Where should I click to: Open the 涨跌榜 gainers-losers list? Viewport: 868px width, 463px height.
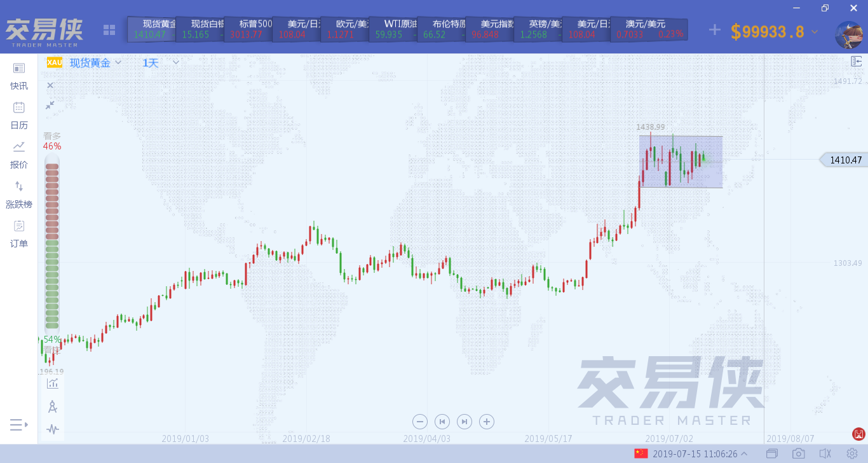point(19,195)
